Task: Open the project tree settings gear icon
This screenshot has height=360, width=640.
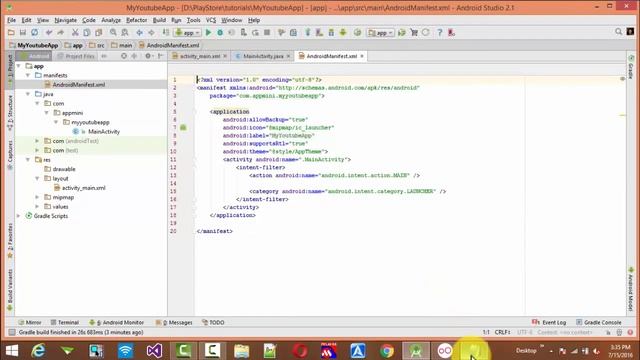Action: pos(148,56)
